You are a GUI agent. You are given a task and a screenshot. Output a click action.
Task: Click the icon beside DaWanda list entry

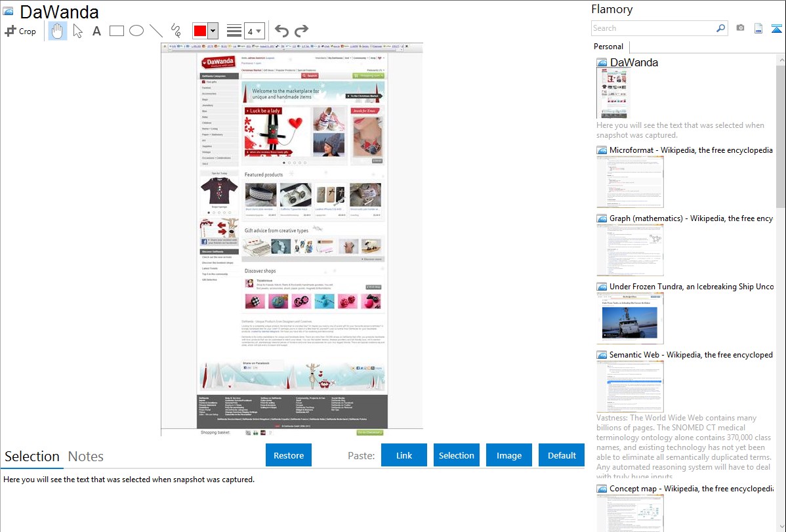click(602, 63)
